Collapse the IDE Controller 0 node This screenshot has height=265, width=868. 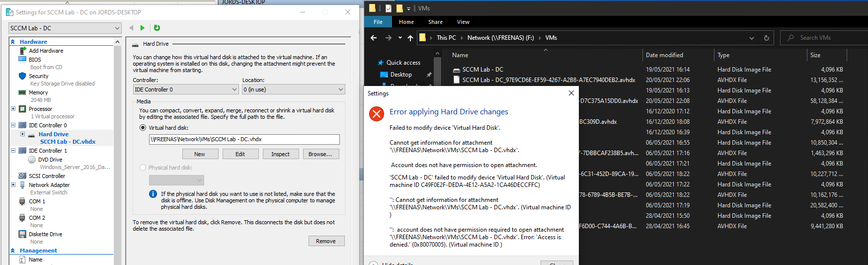pyautogui.click(x=13, y=125)
